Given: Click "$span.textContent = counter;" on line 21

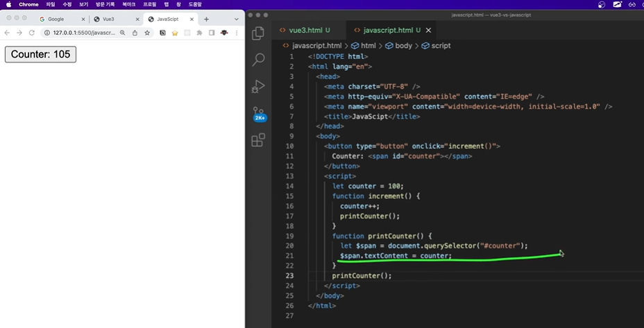Looking at the screenshot, I should (x=396, y=256).
